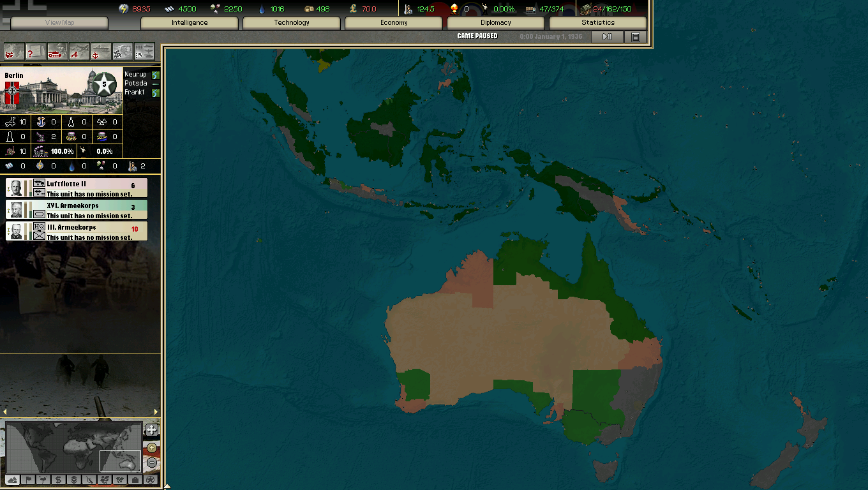Select the economic map mode dollar icon
This screenshot has height=490, width=868.
coord(58,479)
